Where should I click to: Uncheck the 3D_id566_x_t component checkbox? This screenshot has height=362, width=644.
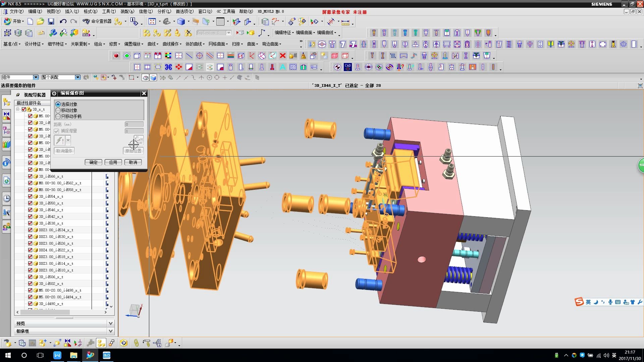click(x=30, y=176)
